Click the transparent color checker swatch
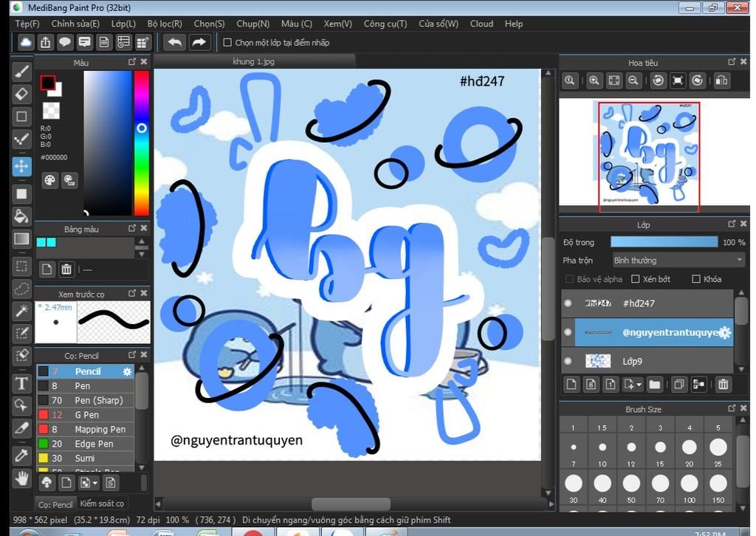The image size is (756, 536). coord(51,111)
